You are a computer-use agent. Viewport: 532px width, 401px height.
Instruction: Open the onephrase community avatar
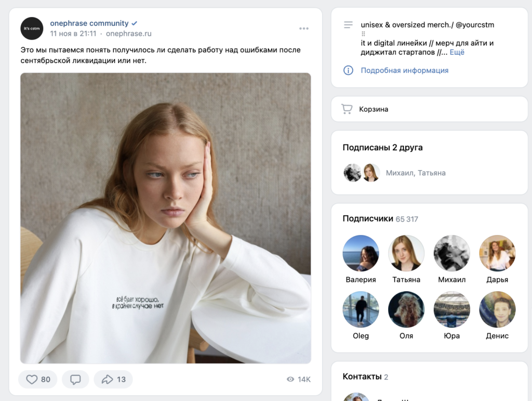coord(32,29)
